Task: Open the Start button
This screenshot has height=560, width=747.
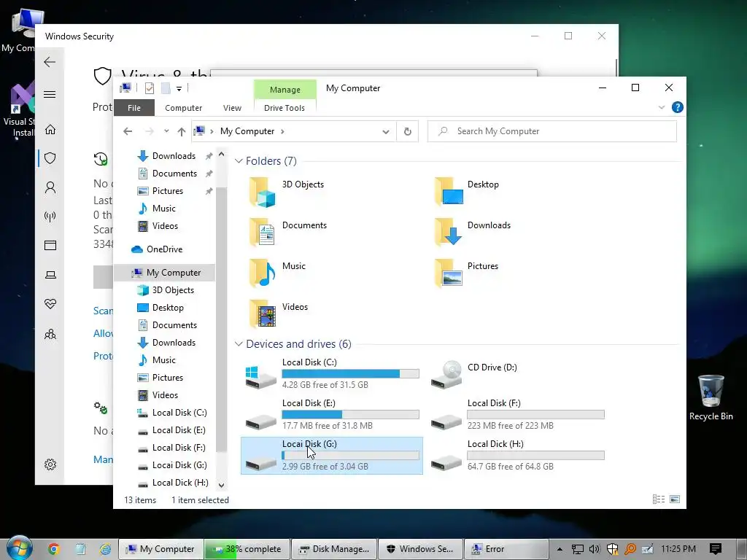Action: pos(19,548)
